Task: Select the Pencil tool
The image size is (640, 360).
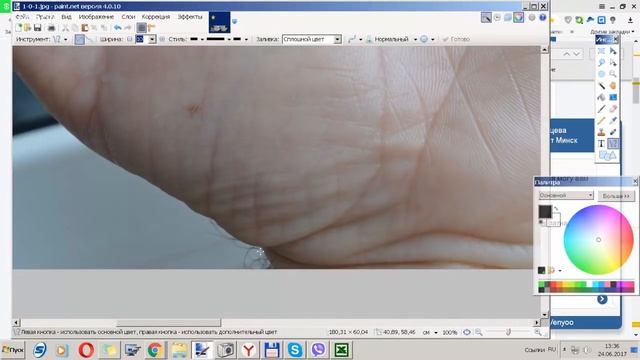Action: click(x=601, y=120)
